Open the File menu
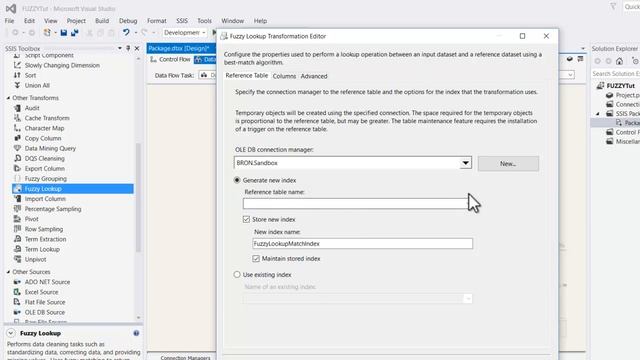Screen dimensions: 640x360 9,21
